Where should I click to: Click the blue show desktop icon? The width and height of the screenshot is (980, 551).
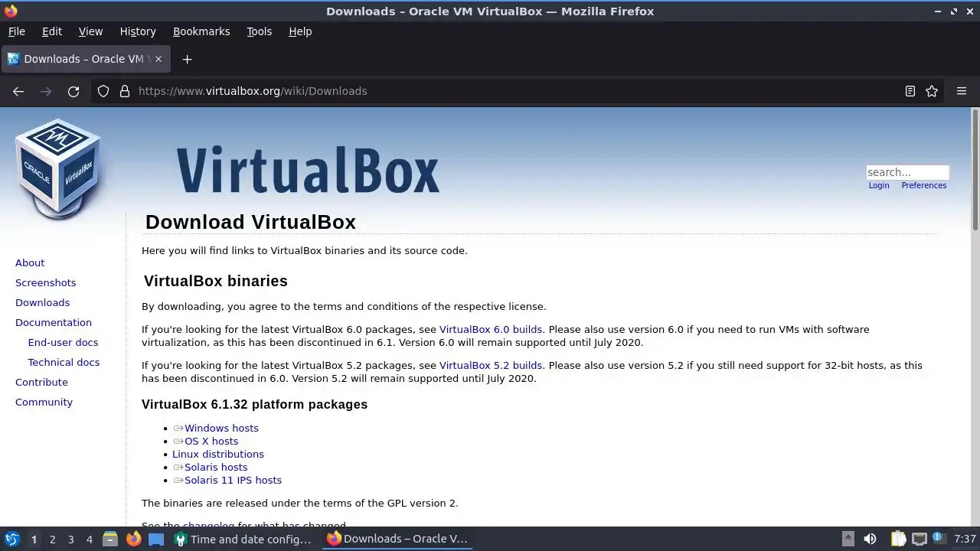click(156, 539)
